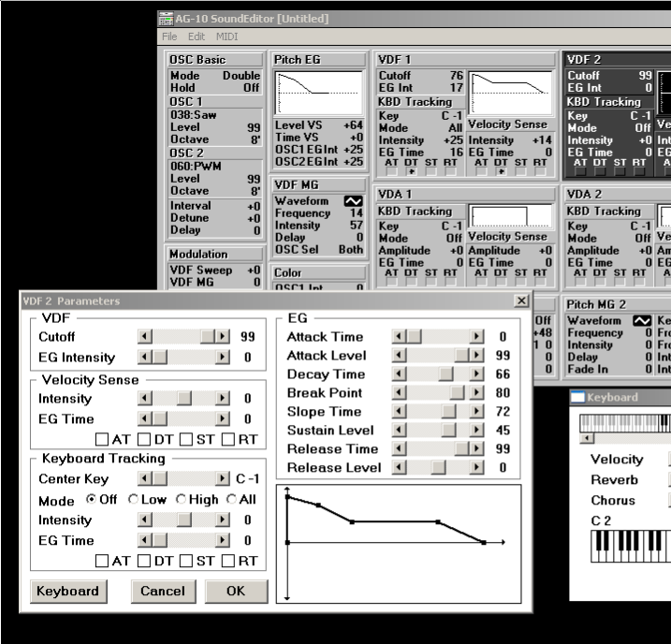Increase Center Key with right arrow
Image resolution: width=671 pixels, height=644 pixels.
tap(222, 478)
